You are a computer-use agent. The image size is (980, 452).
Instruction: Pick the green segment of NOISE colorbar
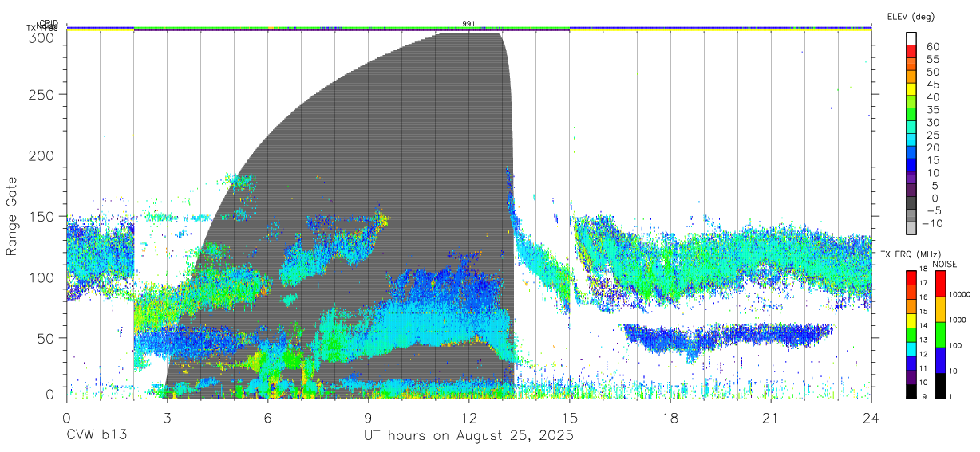941,335
